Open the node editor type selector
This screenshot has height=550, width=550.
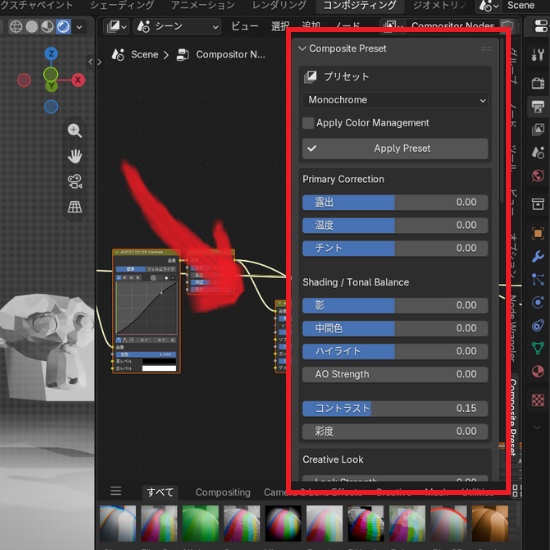[x=117, y=26]
